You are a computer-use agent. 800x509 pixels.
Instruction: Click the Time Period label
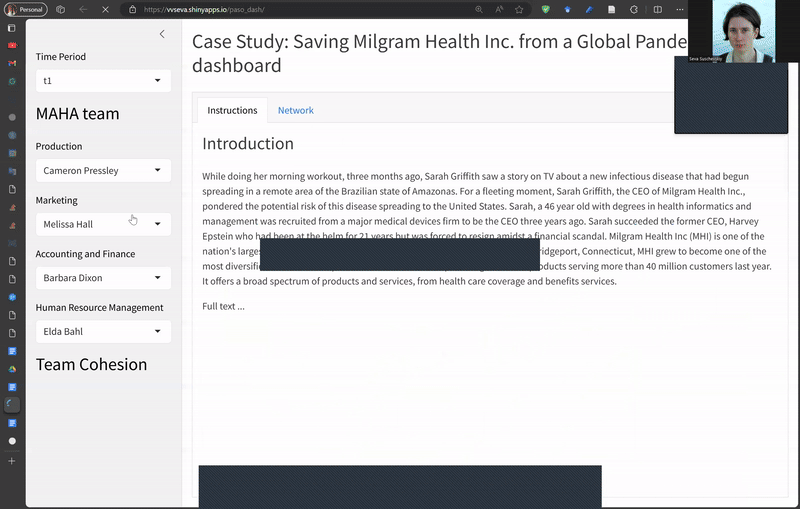[61, 57]
